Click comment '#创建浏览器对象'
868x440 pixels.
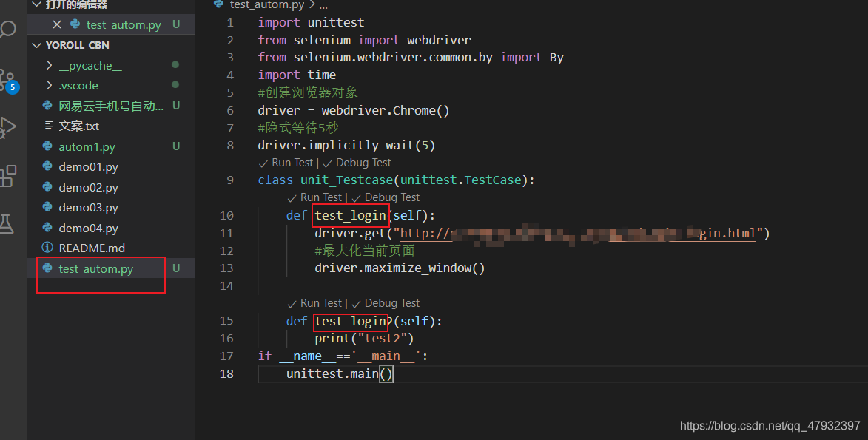pos(308,92)
